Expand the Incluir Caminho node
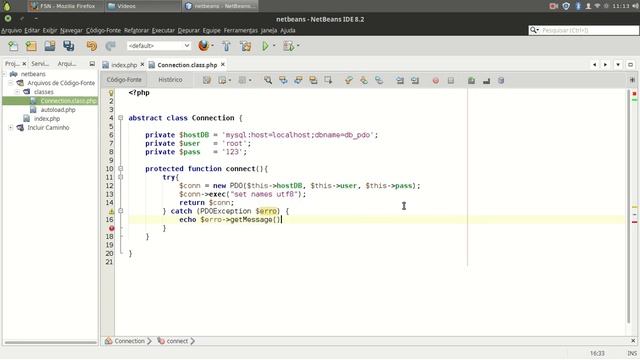The height and width of the screenshot is (360, 640). pos(11,128)
